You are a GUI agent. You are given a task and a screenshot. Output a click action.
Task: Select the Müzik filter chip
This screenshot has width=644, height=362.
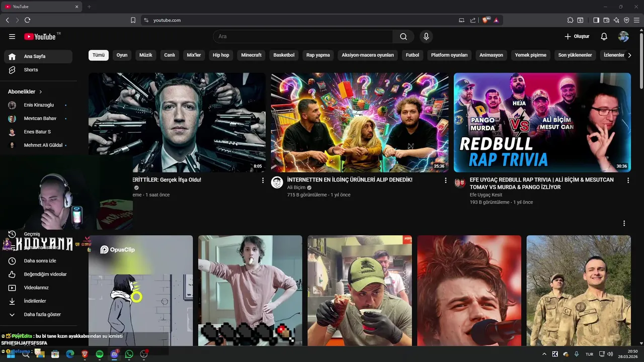coord(146,55)
